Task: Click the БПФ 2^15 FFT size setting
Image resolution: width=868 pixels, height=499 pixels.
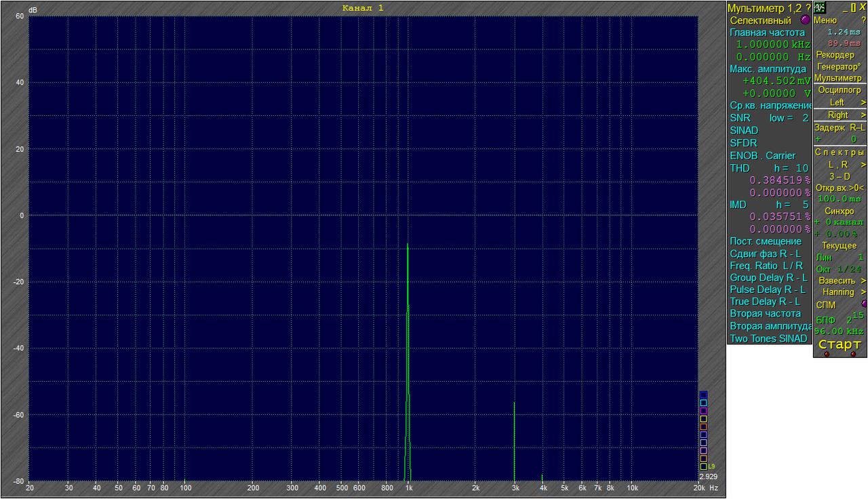Action: [840, 318]
